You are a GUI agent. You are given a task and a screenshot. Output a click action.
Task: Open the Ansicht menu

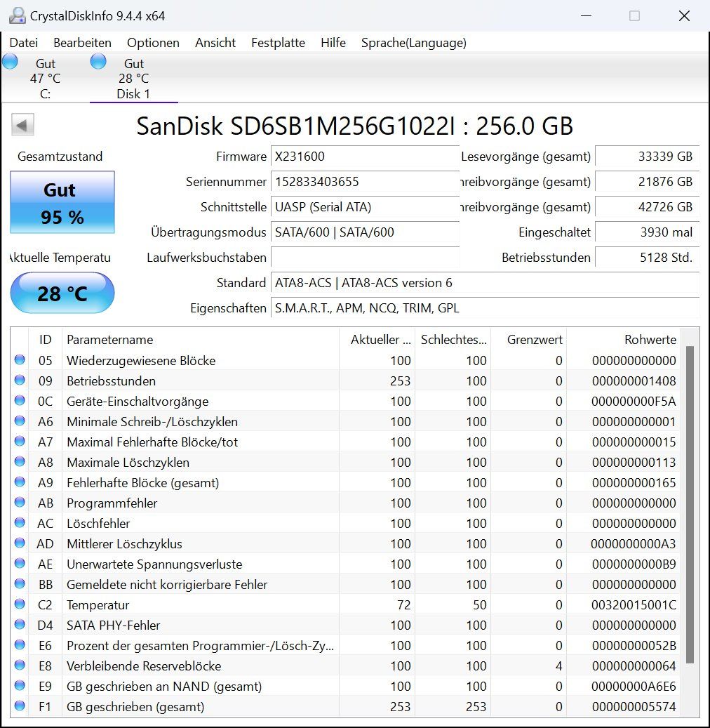[215, 43]
